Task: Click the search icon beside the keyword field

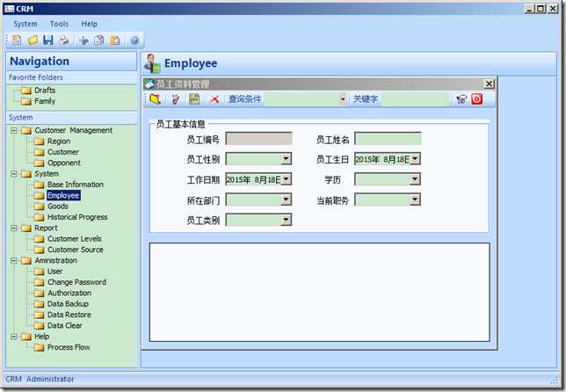Action: pos(461,99)
